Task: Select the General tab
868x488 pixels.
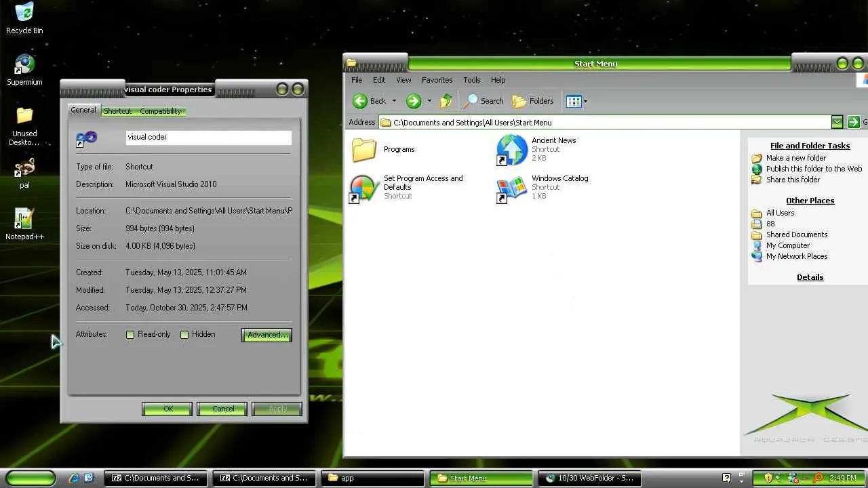Action: tap(83, 110)
